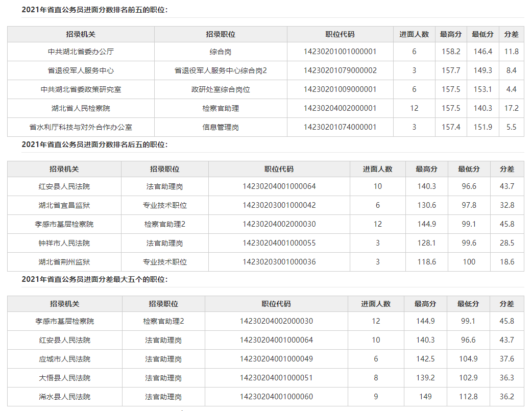Viewport: 532px width, 411px height.
Task: Select position code 14230201009000001
Action: 340,89
